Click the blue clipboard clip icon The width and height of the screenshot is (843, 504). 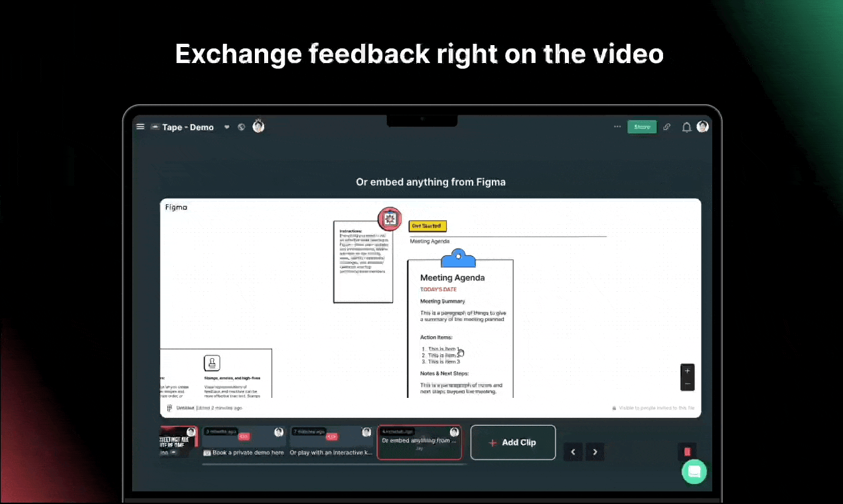[x=459, y=258]
